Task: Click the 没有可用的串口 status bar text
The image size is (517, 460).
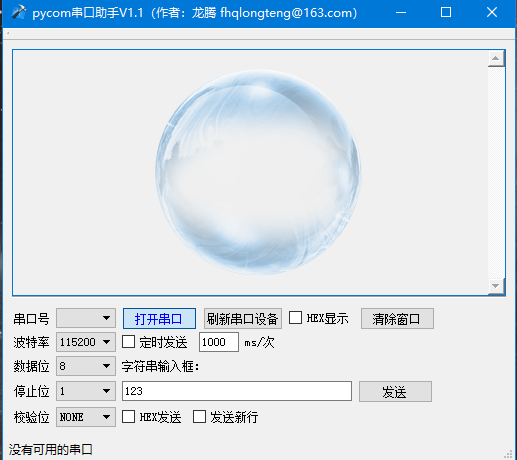Action: coord(51,449)
